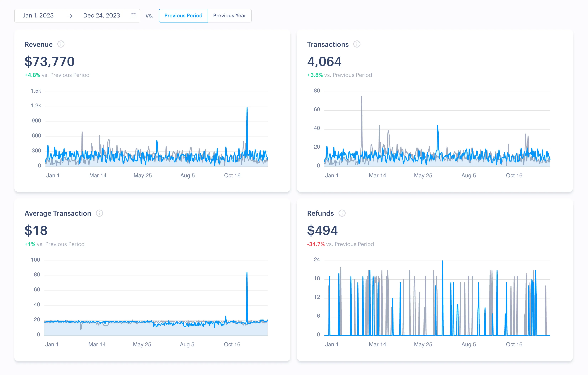Viewport: 588px width, 375px height.
Task: Click the info icon beside Average Transaction
Action: (x=99, y=213)
